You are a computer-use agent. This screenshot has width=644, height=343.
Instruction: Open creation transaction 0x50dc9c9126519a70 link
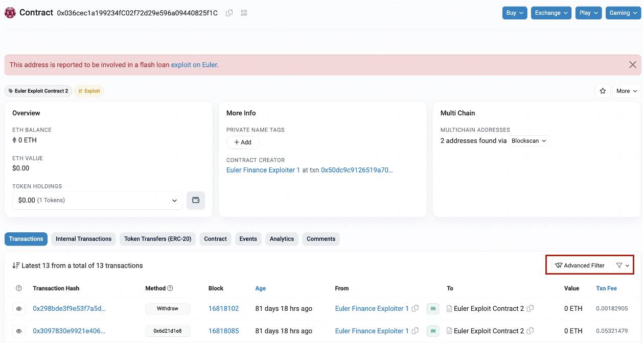[357, 170]
